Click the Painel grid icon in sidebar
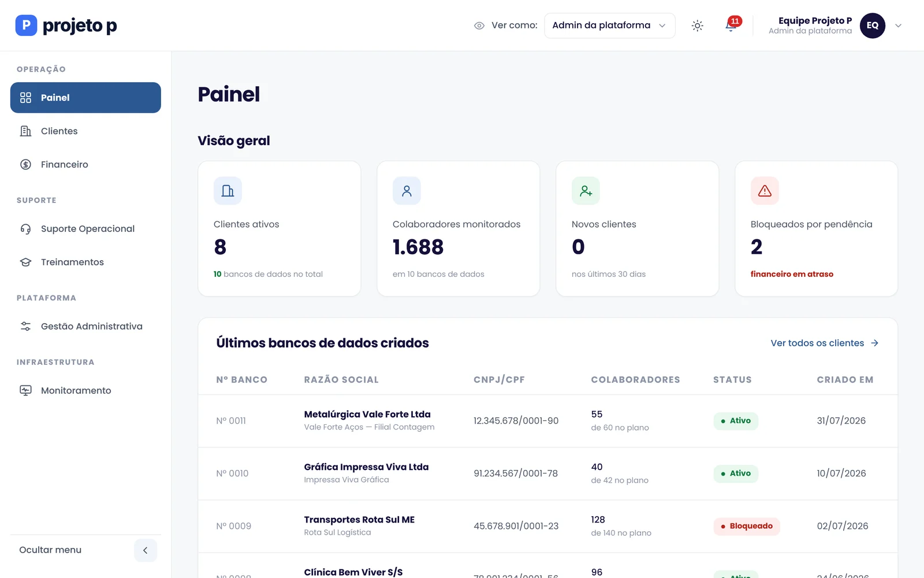924x578 pixels. click(x=25, y=98)
